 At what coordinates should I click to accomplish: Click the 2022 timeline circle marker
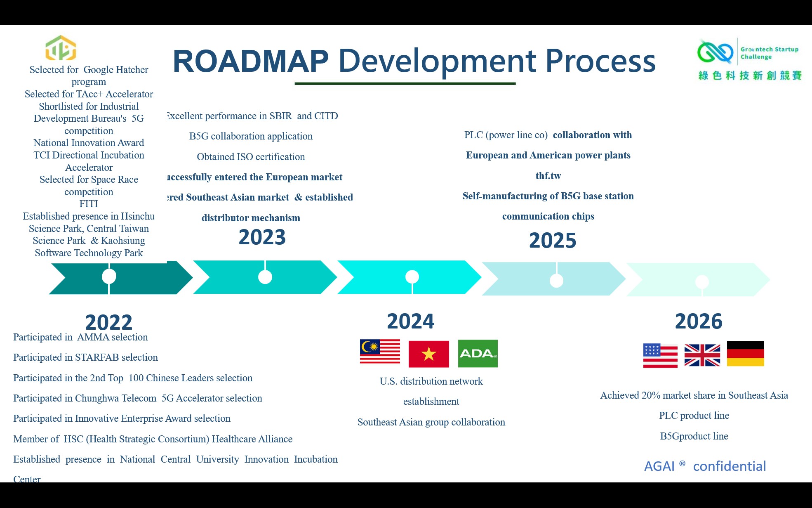pos(109,276)
